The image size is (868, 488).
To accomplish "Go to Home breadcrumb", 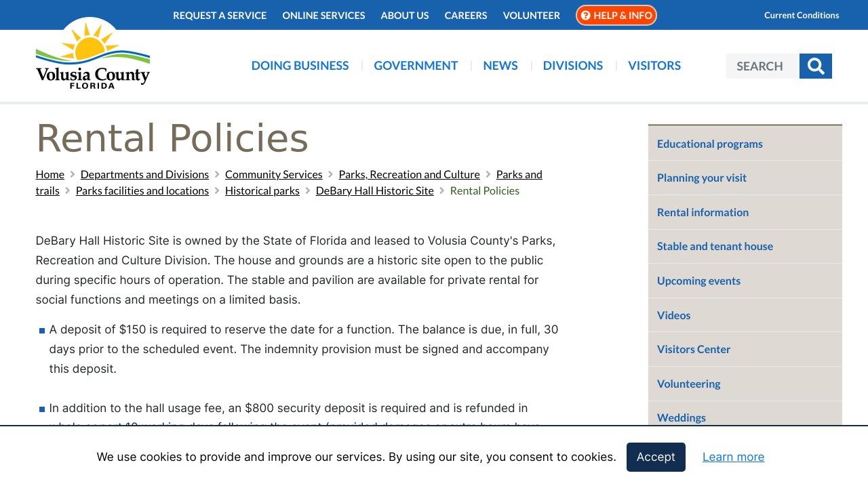I will 50,174.
